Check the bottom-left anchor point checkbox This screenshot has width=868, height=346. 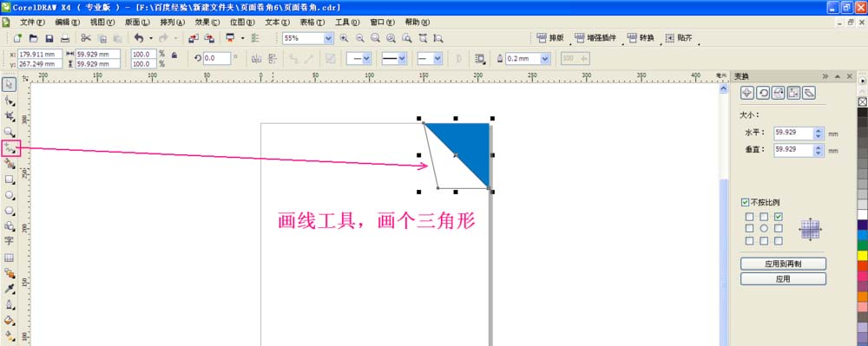[x=750, y=240]
